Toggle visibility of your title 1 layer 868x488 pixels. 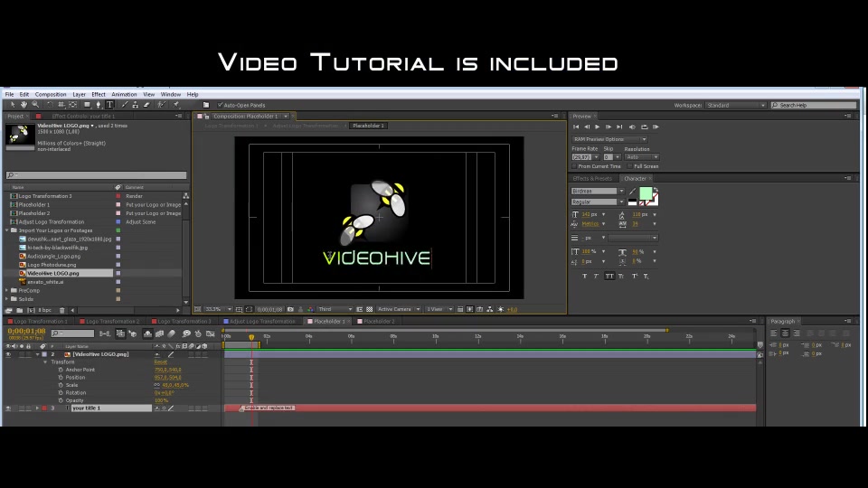(x=8, y=408)
